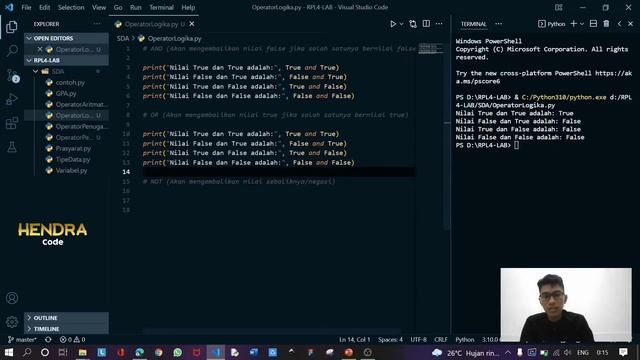
Task: Open the Manage gear settings
Action: pyautogui.click(x=12, y=322)
